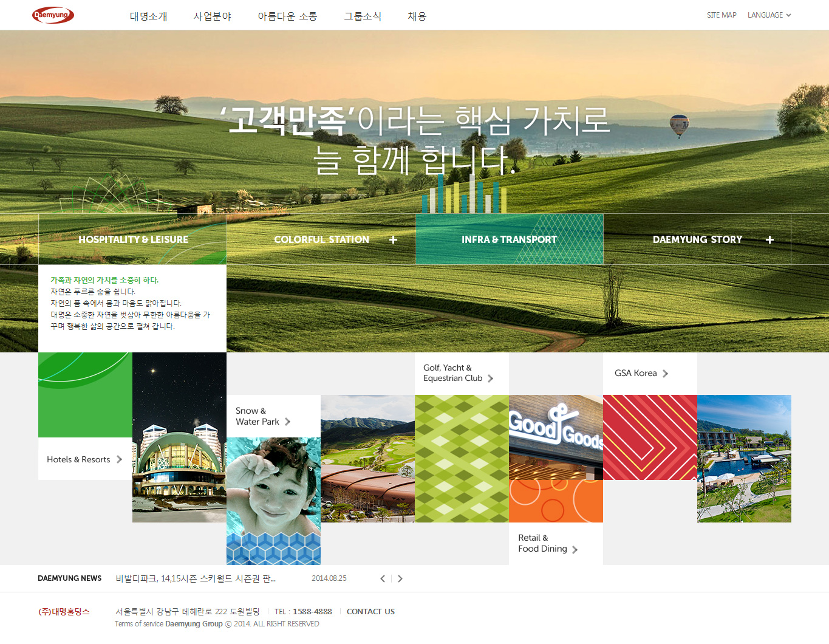
Task: Click the Golf, Yacht & Equestrian Club arrow
Action: point(491,379)
